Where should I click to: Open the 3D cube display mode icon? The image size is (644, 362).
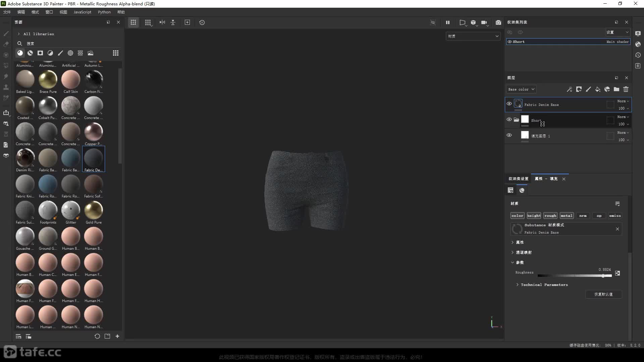click(473, 22)
